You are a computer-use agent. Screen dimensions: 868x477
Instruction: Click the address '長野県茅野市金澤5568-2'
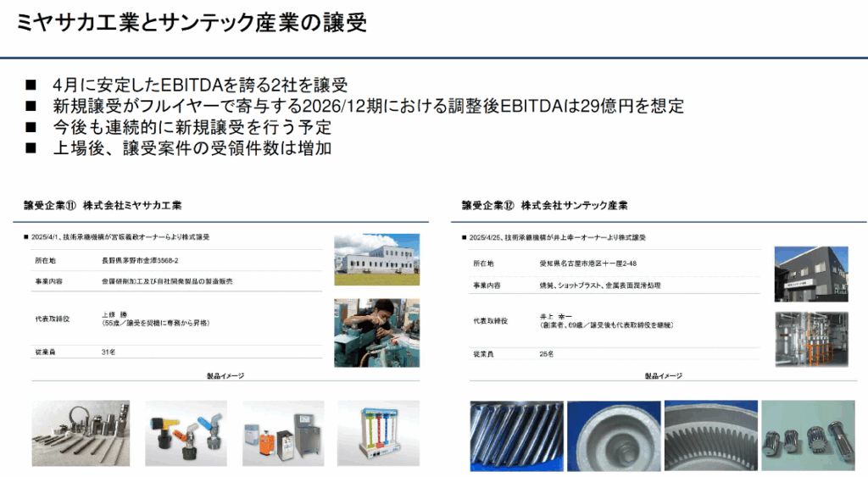point(140,261)
